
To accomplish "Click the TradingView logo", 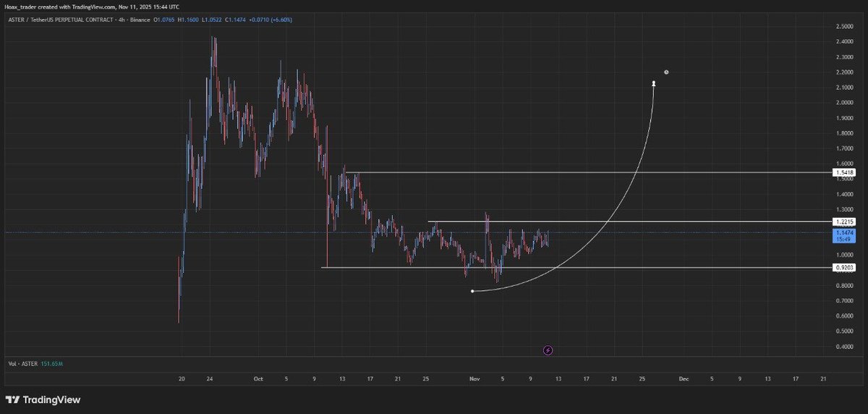I will 43,400.
